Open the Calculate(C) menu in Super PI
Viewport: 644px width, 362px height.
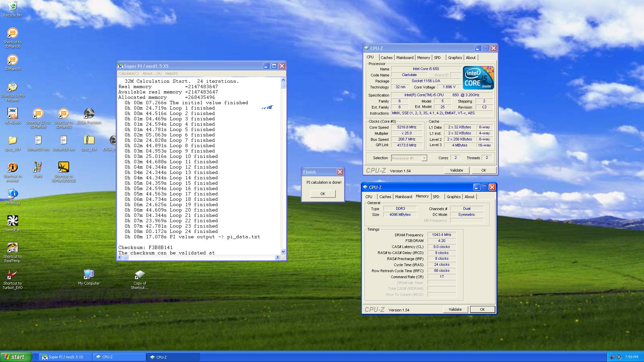(128, 73)
